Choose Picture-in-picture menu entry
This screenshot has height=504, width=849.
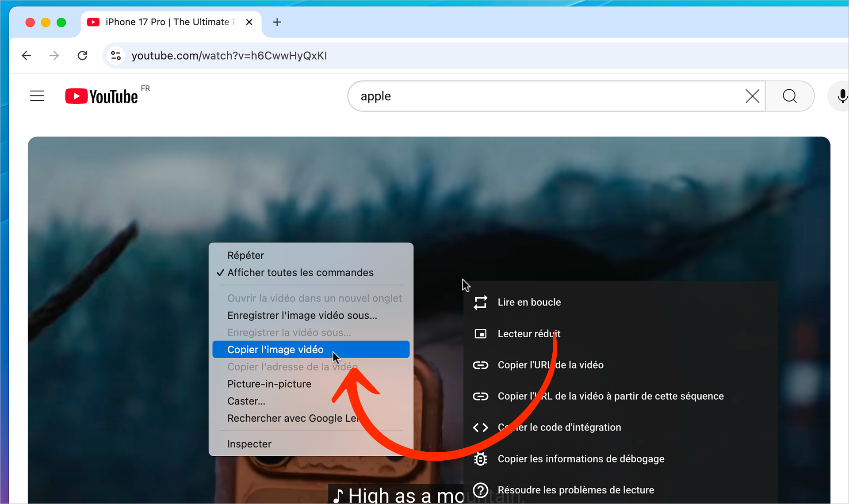[x=269, y=384]
